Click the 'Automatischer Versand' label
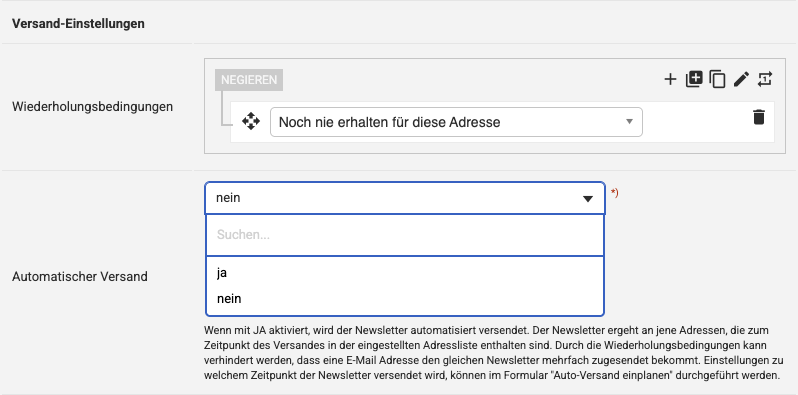Screen dimensions: 798x395 tap(80, 277)
